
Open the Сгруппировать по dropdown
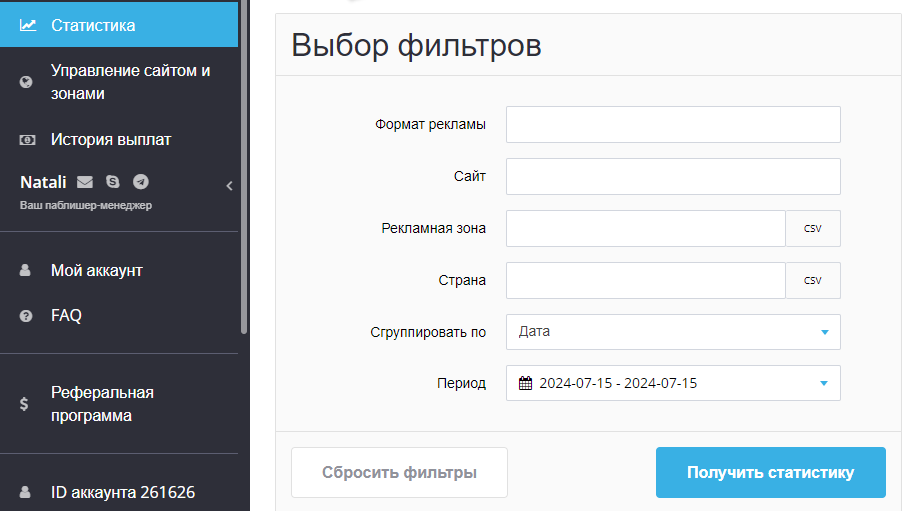[x=673, y=332]
